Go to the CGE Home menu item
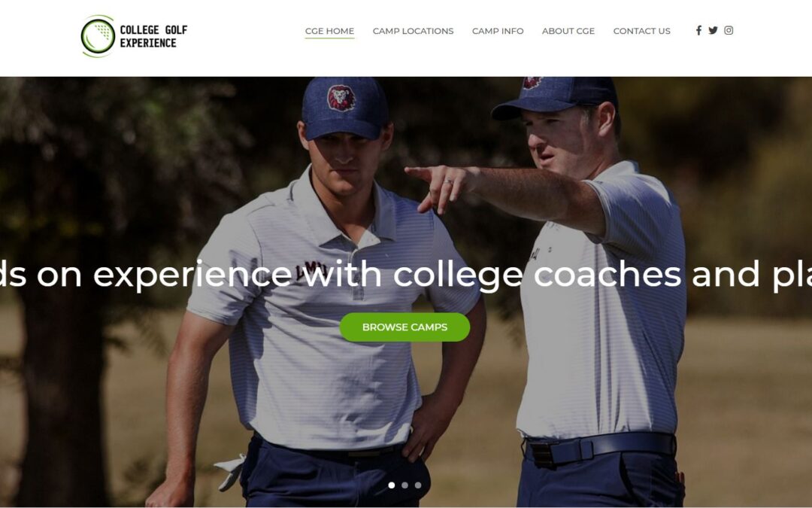Image resolution: width=812 pixels, height=508 pixels. (329, 31)
